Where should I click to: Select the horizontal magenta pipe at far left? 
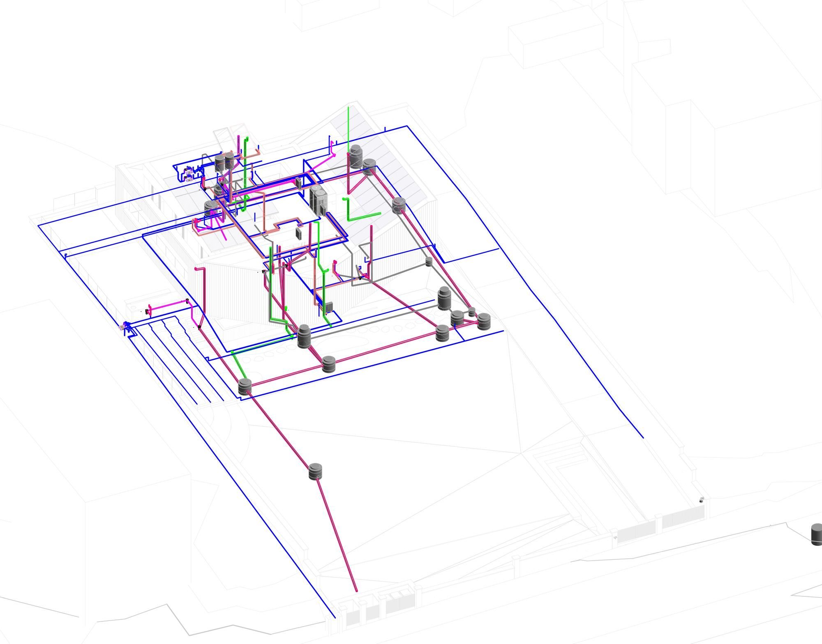pos(169,304)
